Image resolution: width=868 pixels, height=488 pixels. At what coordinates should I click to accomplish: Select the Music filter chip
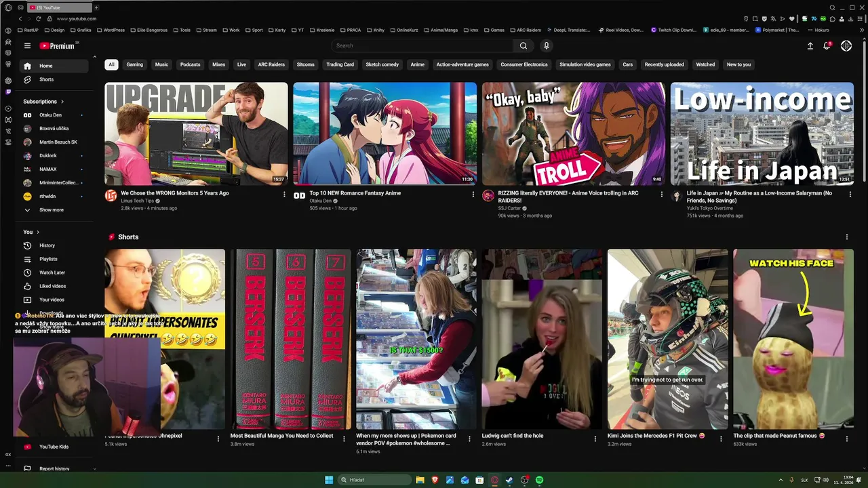click(x=161, y=64)
